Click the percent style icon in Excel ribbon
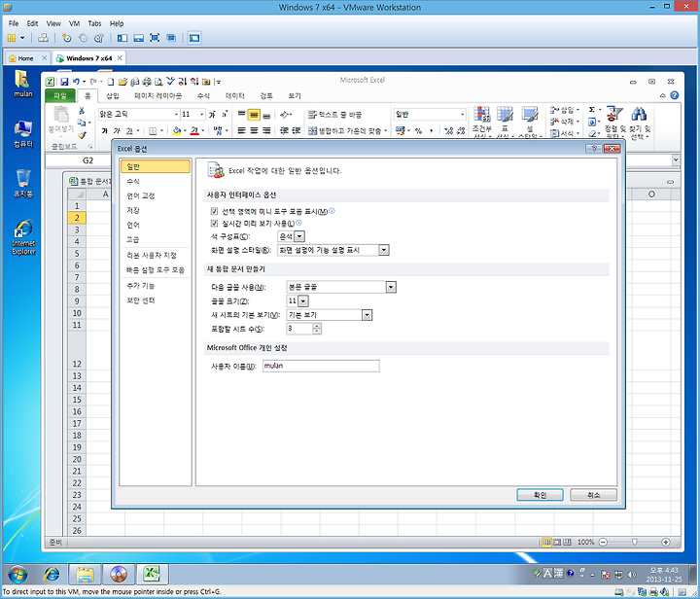Image resolution: width=700 pixels, height=599 pixels. click(x=418, y=130)
